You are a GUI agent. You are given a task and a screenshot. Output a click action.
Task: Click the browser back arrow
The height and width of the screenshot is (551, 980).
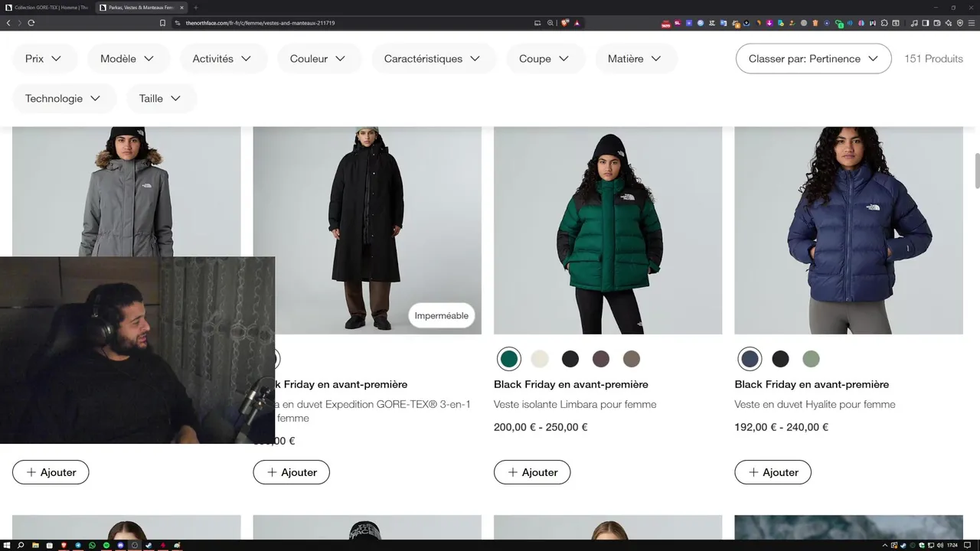tap(8, 23)
